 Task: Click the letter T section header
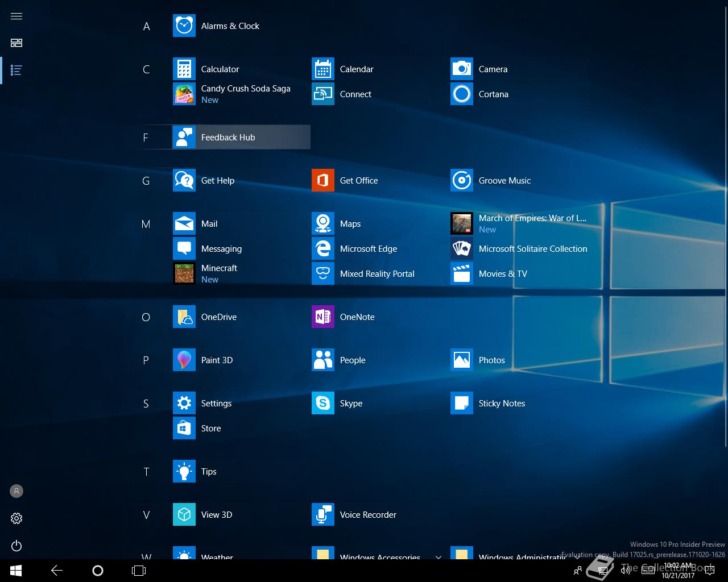point(146,472)
